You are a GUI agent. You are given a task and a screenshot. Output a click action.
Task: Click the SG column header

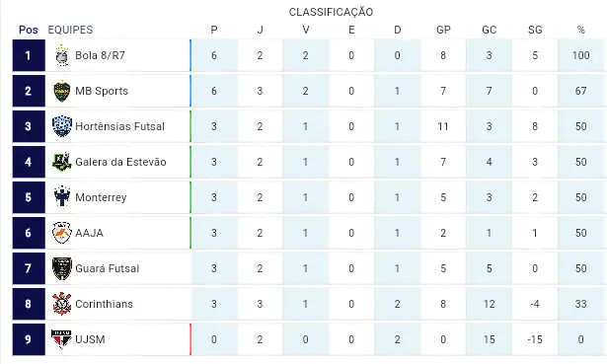[x=535, y=30]
